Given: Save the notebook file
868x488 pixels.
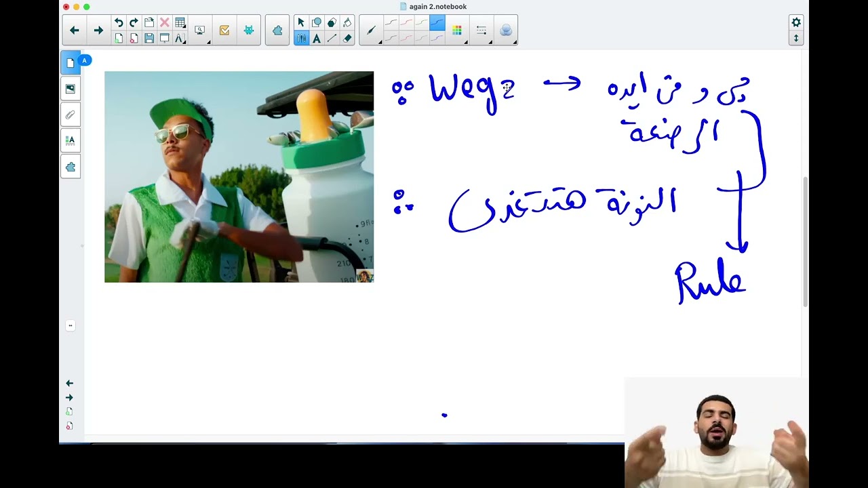Looking at the screenshot, I should [149, 38].
